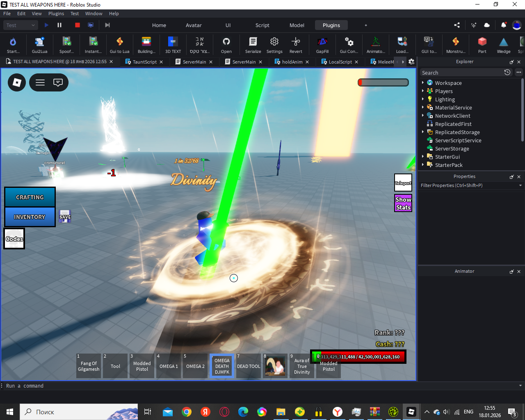525x420 pixels.
Task: Switch to the TauntScript tab
Action: [x=144, y=62]
